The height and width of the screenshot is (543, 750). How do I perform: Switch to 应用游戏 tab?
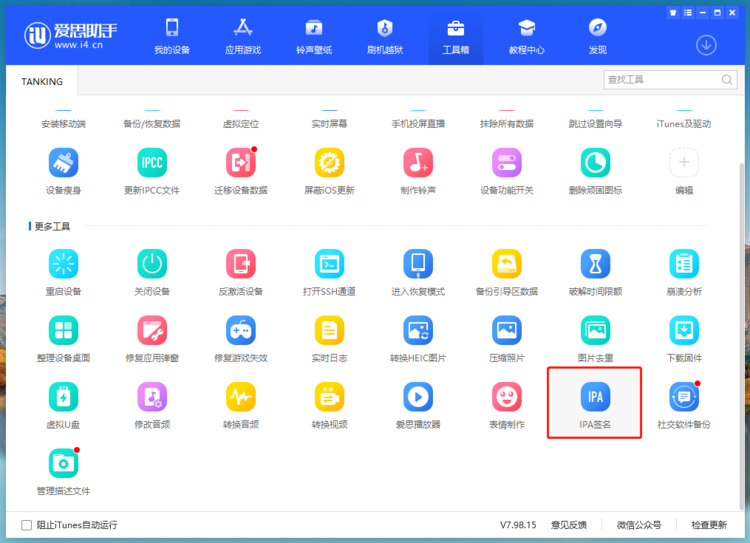pyautogui.click(x=243, y=36)
